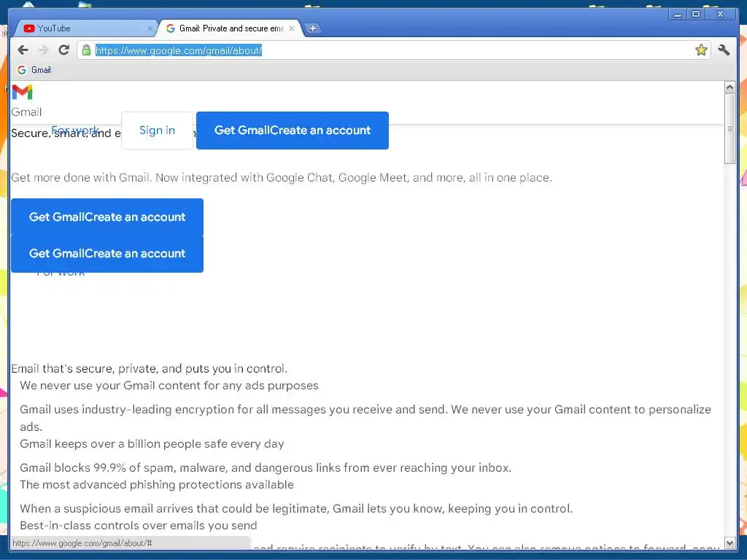Click 'Gmail blocks 99.9% of spam' sentence
The height and width of the screenshot is (560, 747).
point(266,467)
